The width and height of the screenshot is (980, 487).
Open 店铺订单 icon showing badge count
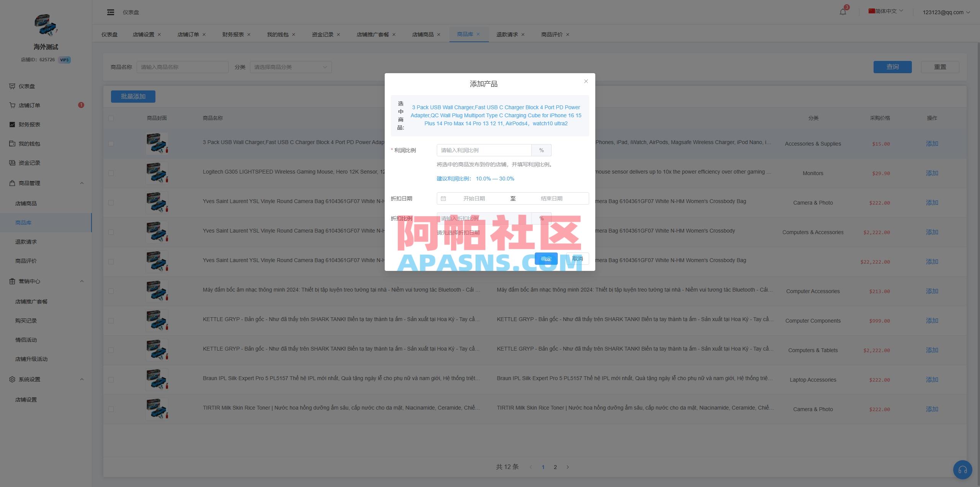pyautogui.click(x=12, y=105)
